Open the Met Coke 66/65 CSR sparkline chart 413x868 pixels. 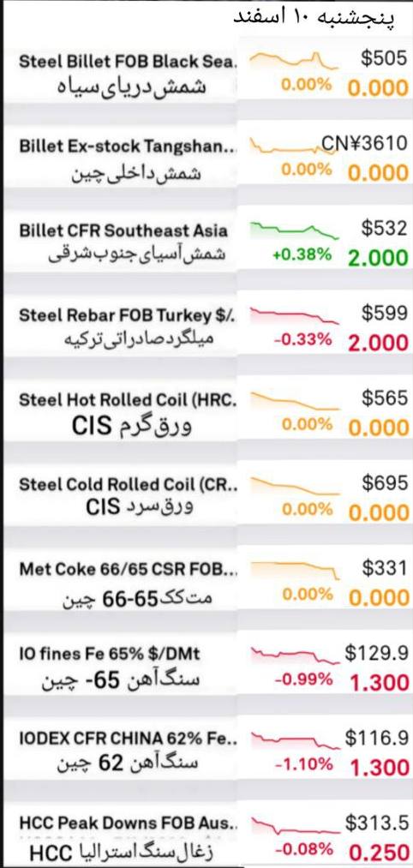tap(293, 570)
